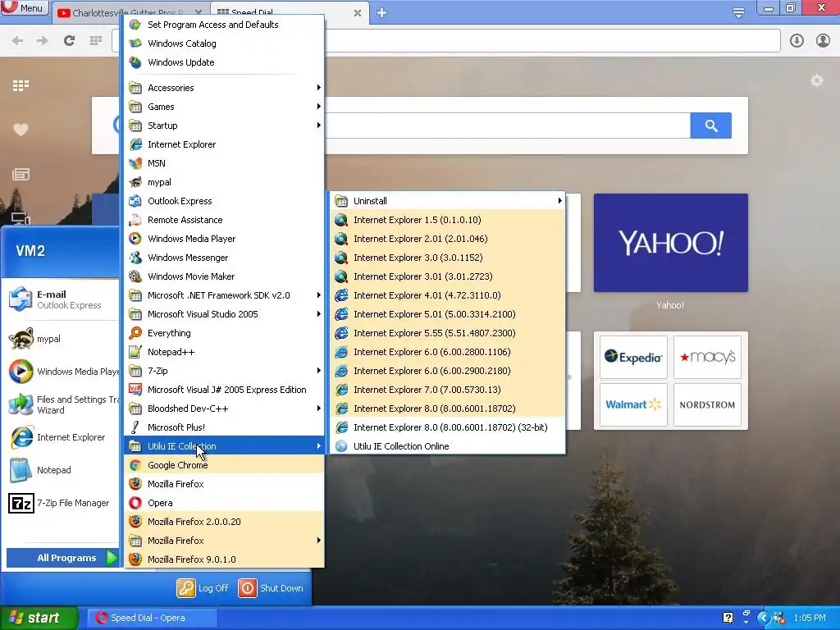Expand Microsoft .NET Framework SDK v2.0

pyautogui.click(x=224, y=295)
